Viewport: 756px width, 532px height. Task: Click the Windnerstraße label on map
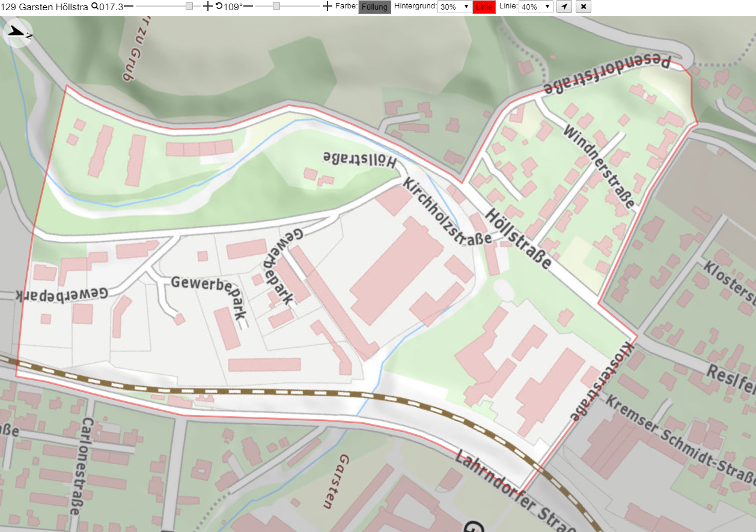599,168
